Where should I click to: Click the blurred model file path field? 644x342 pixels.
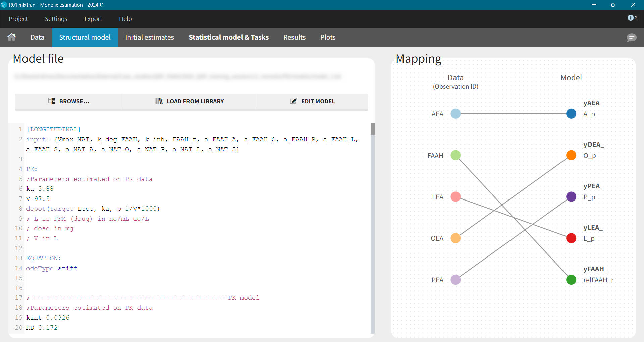[x=178, y=77]
